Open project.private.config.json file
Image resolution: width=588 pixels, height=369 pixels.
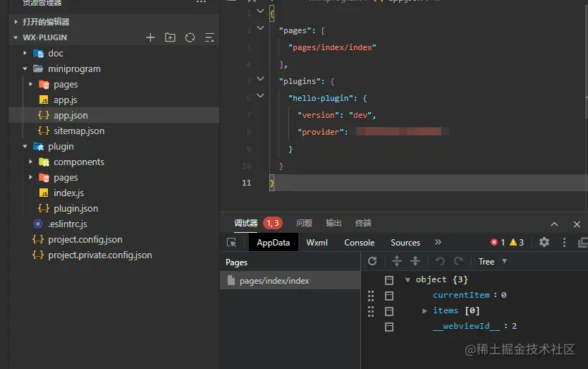(x=99, y=255)
